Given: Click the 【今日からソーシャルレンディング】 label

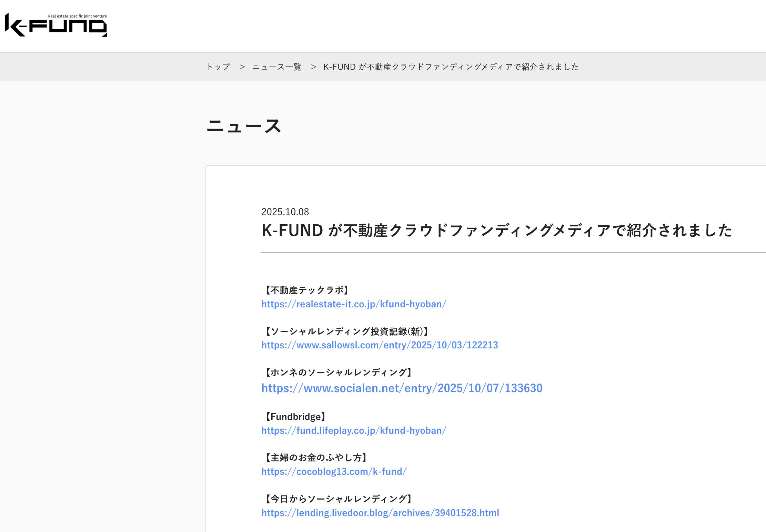Looking at the screenshot, I should pos(338,499).
